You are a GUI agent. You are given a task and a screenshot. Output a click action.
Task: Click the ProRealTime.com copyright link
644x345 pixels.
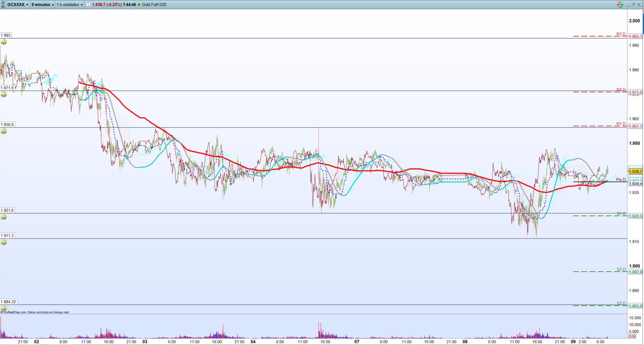pyautogui.click(x=13, y=312)
